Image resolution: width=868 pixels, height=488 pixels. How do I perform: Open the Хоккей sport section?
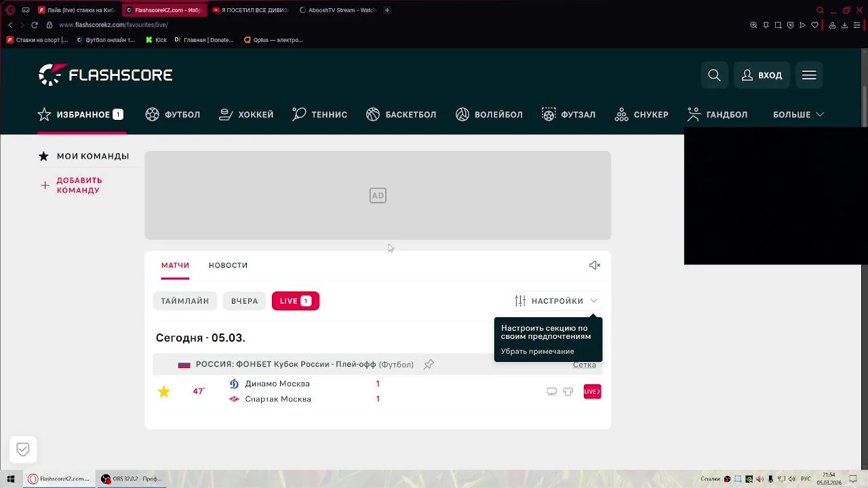point(246,115)
